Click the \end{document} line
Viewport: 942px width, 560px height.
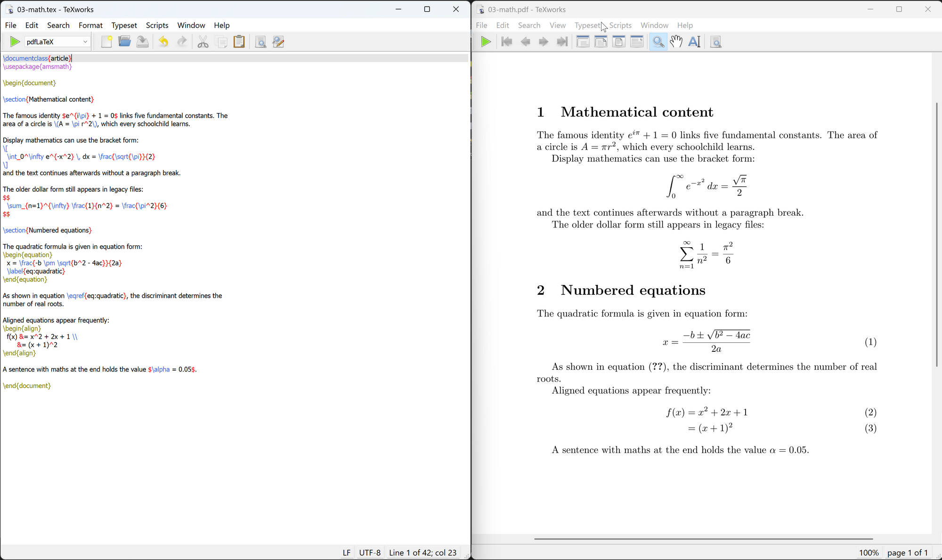tap(27, 386)
